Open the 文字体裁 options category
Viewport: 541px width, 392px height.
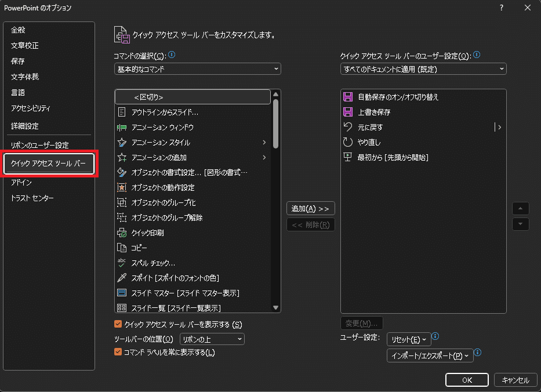(25, 77)
